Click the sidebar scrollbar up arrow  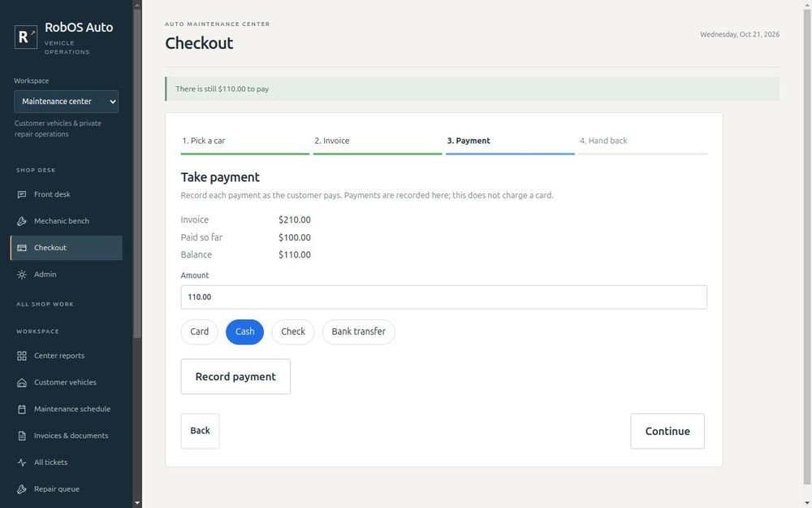point(137,5)
